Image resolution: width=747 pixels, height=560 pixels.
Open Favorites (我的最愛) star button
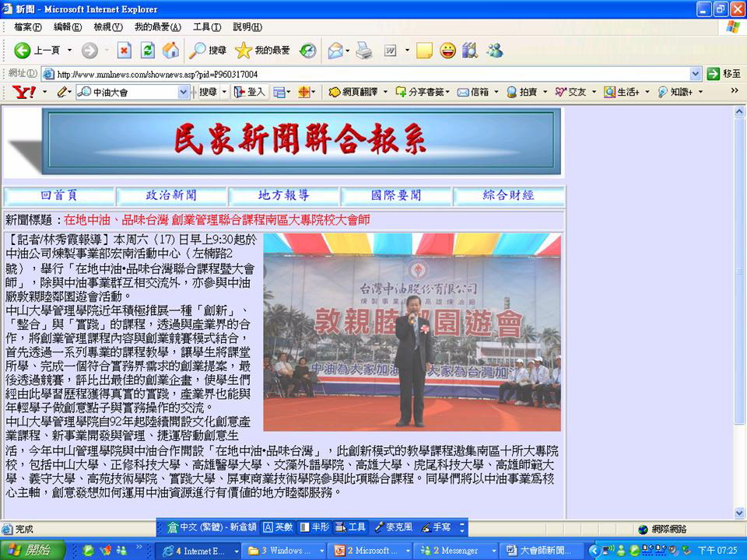click(x=262, y=50)
